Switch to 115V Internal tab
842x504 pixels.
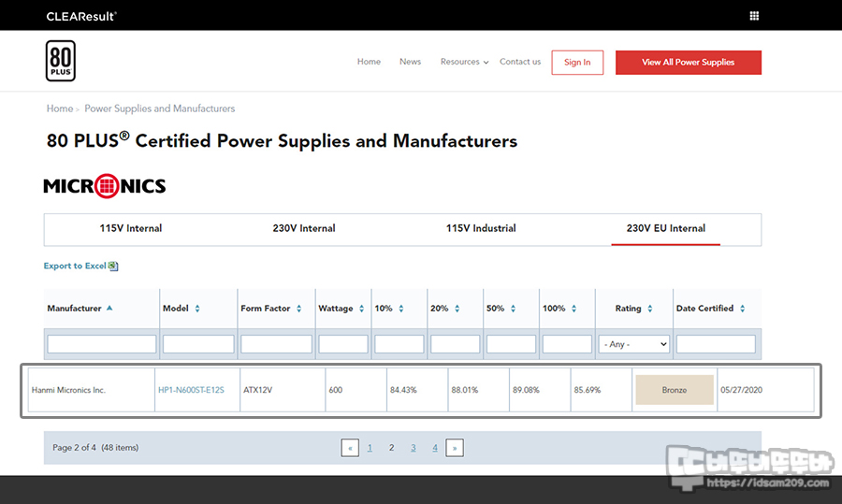[x=130, y=229]
